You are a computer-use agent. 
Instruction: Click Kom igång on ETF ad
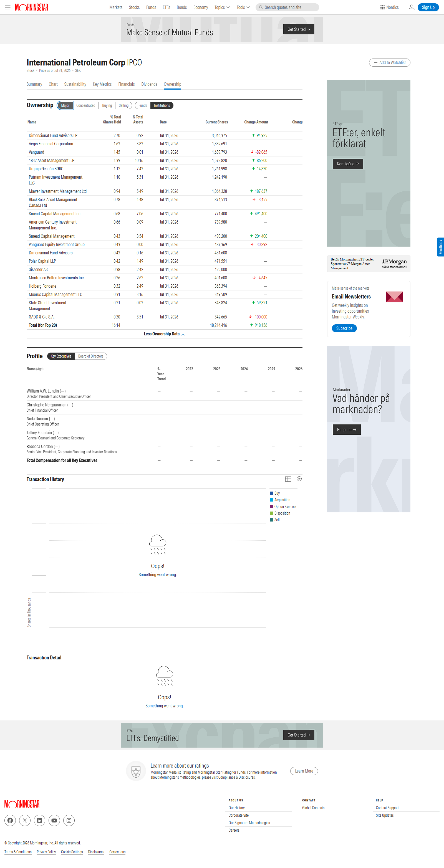point(348,164)
